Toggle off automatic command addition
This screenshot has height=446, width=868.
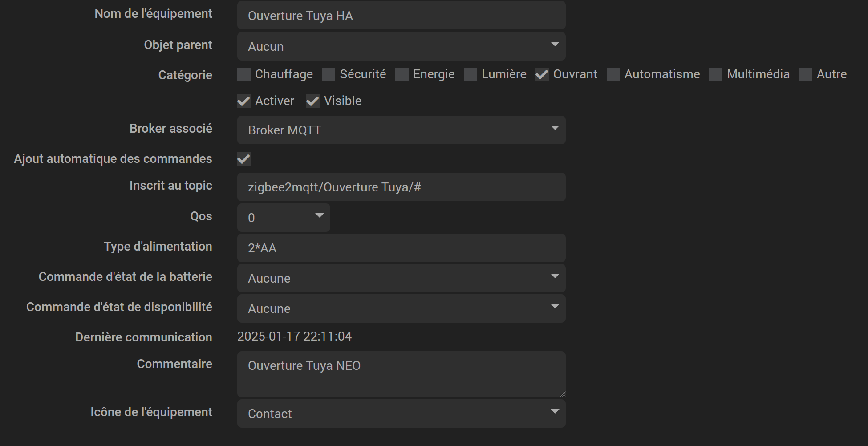[243, 158]
